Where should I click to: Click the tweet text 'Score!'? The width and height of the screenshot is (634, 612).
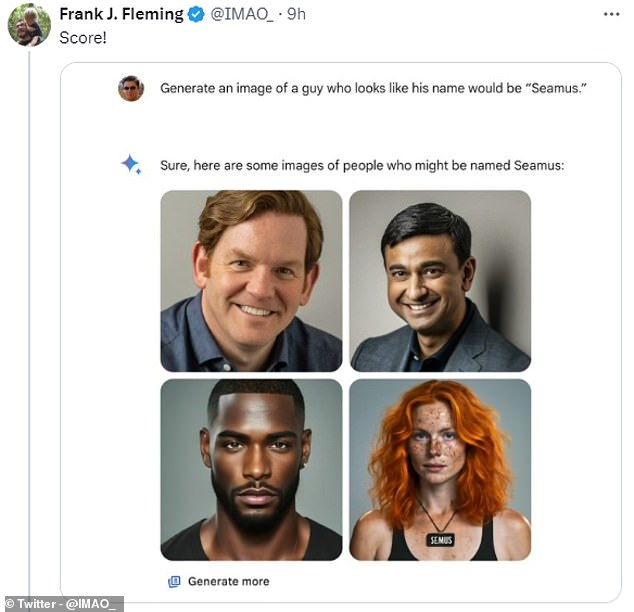tap(83, 38)
